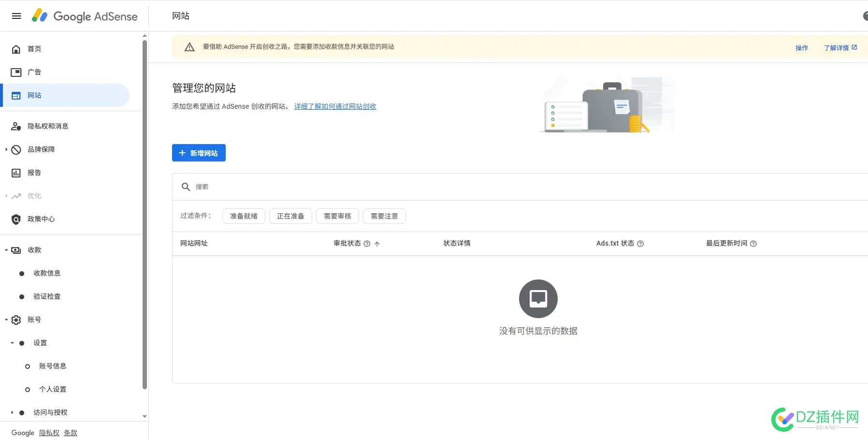This screenshot has width=868, height=439.
Task: Click the gear icon beside 账号
Action: [16, 320]
